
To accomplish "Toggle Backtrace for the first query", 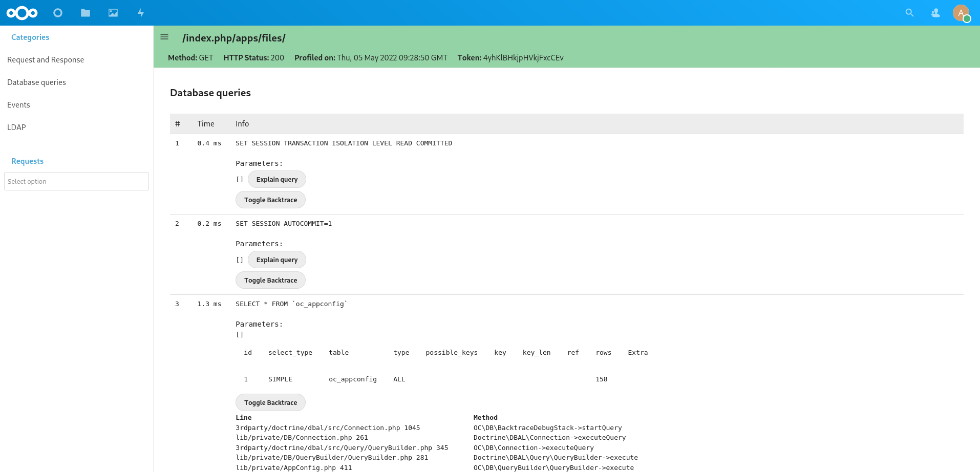I will pos(270,200).
